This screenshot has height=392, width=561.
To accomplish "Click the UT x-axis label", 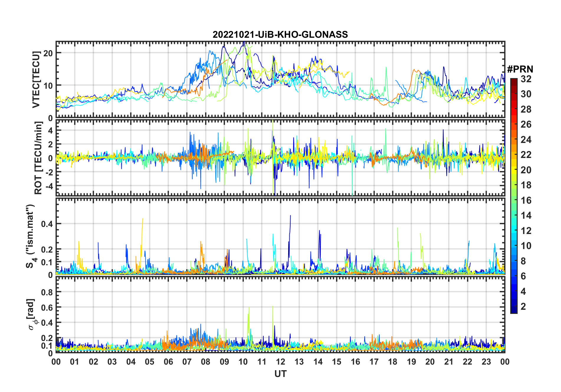I will [280, 374].
